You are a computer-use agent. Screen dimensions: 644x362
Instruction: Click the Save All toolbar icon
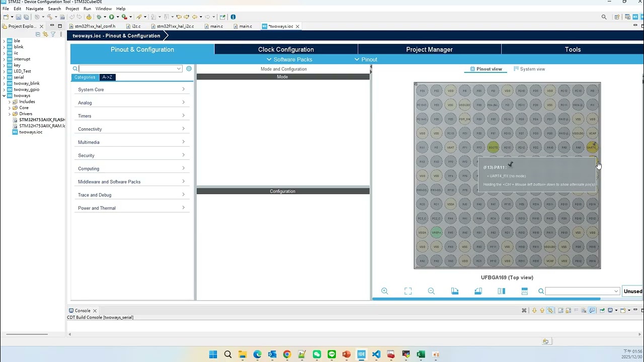26,17
